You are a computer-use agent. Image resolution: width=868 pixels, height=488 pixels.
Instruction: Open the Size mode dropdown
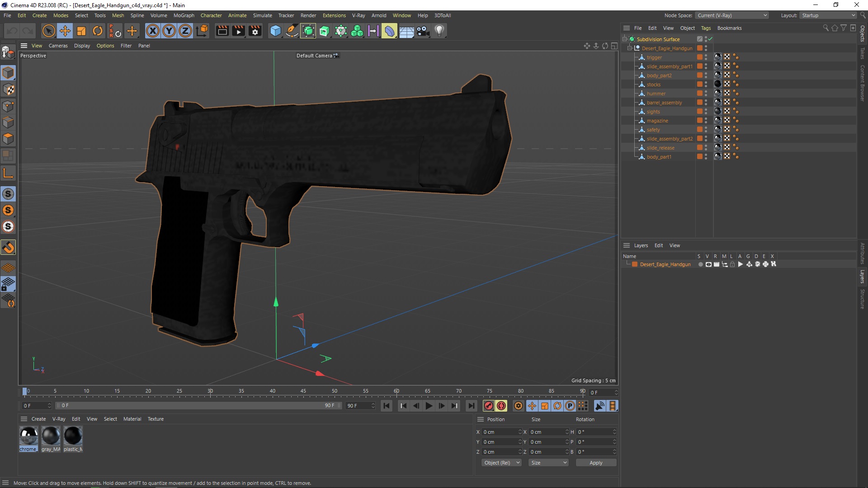[548, 463]
